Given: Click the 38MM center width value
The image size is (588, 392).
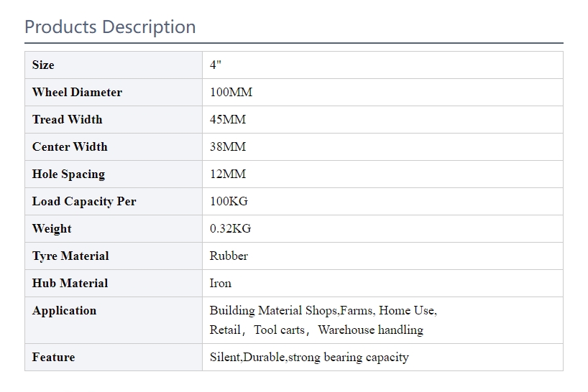Looking at the screenshot, I should (x=228, y=146).
